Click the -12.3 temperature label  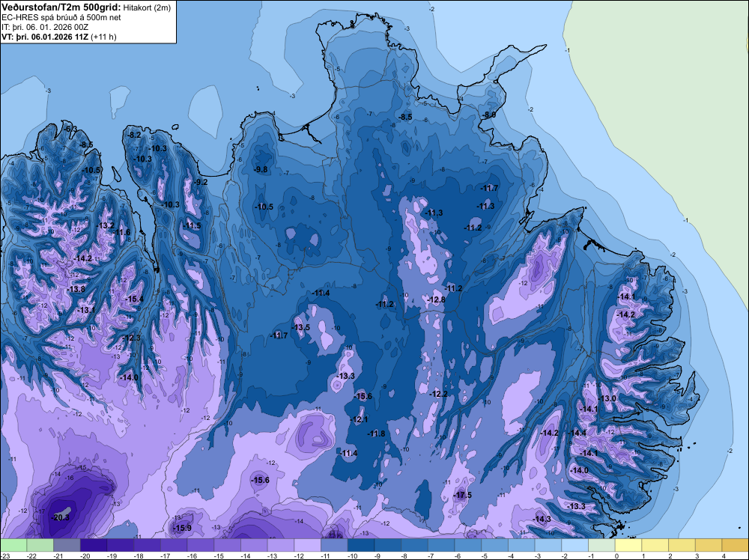coord(131,338)
